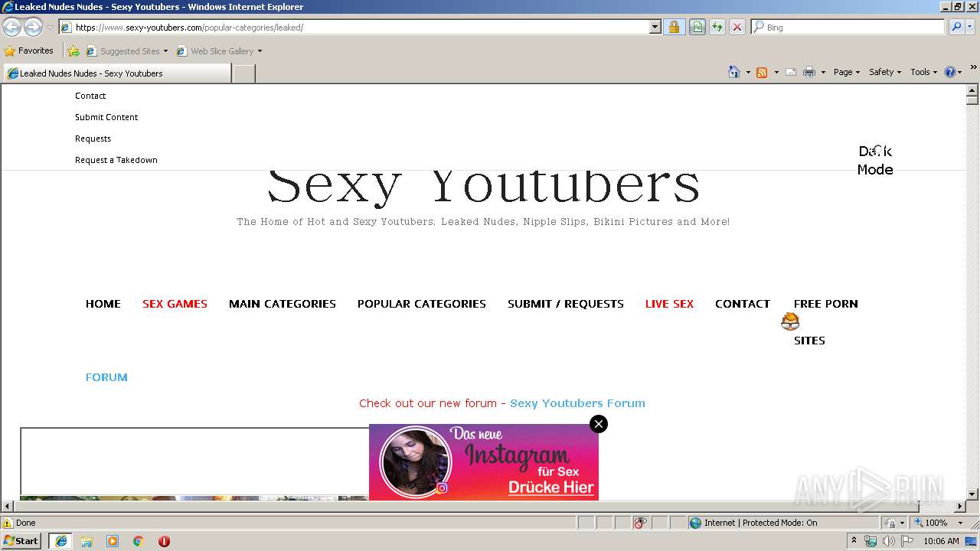The height and width of the screenshot is (551, 980).
Task: Open the Requests link
Action: 93,139
